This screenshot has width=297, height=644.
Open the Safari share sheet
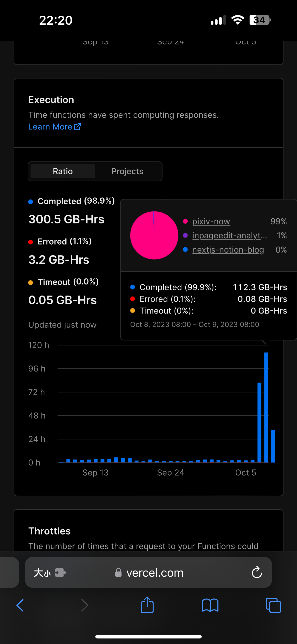click(147, 605)
